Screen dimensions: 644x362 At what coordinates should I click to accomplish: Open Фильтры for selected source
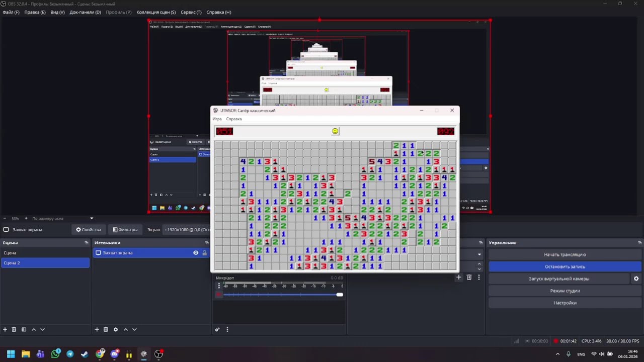click(125, 230)
